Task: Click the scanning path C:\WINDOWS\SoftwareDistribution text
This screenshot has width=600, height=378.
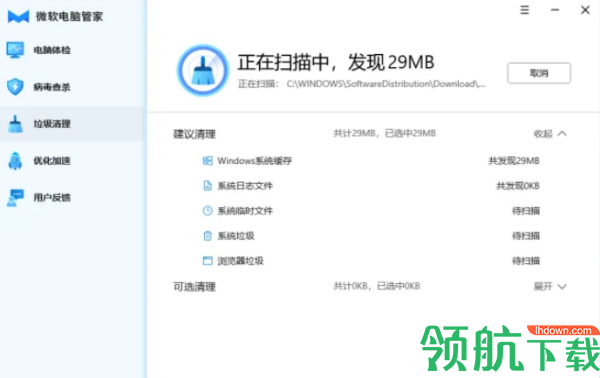Action: click(386, 84)
